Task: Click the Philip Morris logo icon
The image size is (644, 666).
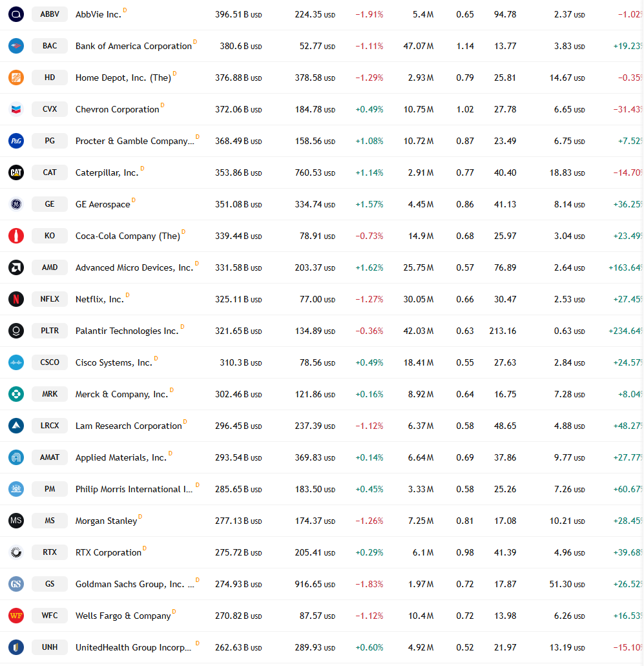Action: tap(16, 489)
